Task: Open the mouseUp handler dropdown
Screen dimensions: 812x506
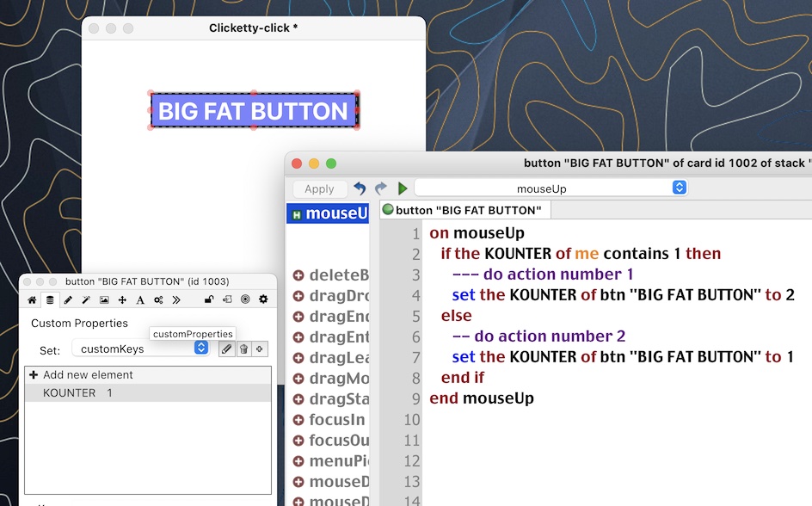Action: click(x=551, y=188)
